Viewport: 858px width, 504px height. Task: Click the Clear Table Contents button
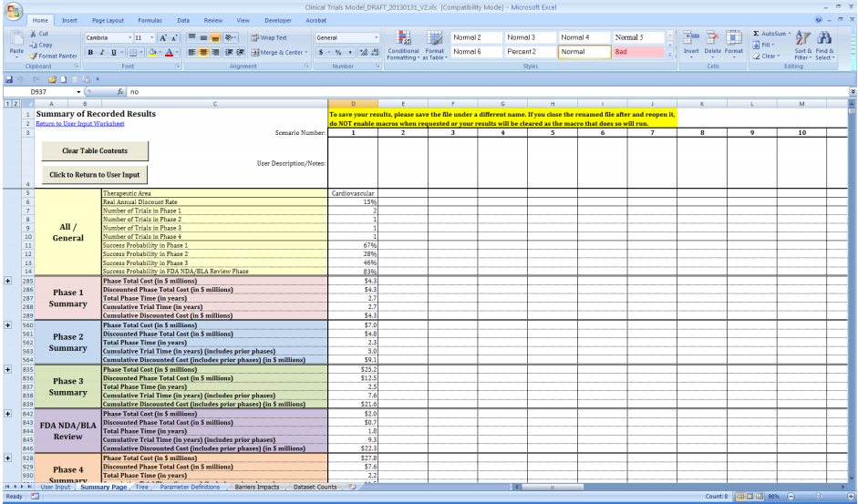(x=95, y=149)
